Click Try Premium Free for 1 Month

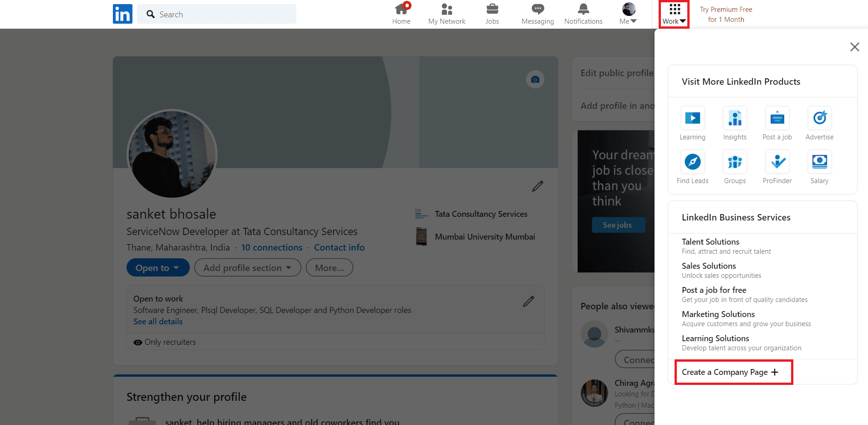pos(726,15)
